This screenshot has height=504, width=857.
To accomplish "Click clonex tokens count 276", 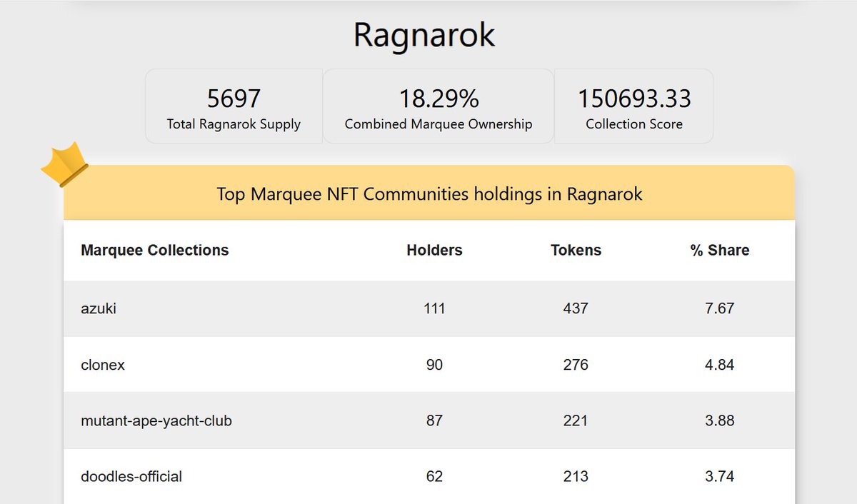I will (576, 365).
